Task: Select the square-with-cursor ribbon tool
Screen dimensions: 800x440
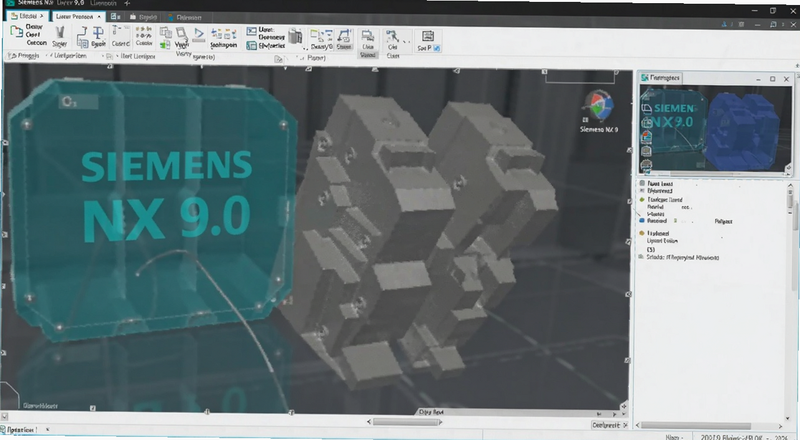Action: (181, 33)
